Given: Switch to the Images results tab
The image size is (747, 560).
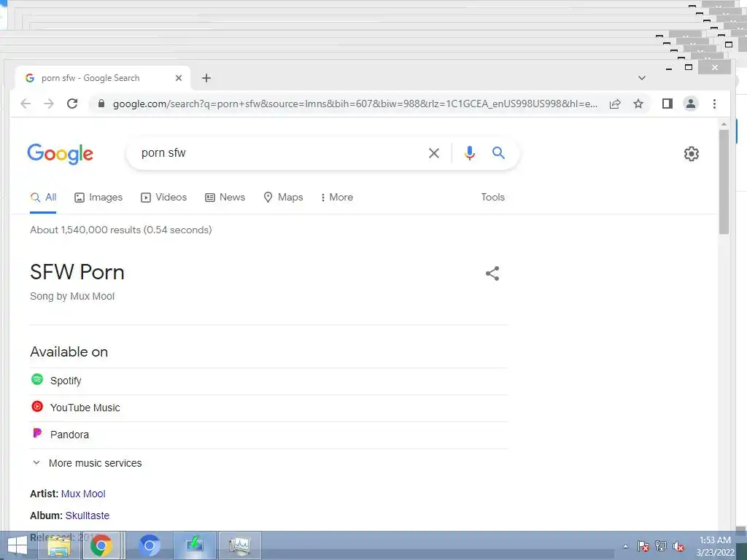Looking at the screenshot, I should tap(98, 197).
